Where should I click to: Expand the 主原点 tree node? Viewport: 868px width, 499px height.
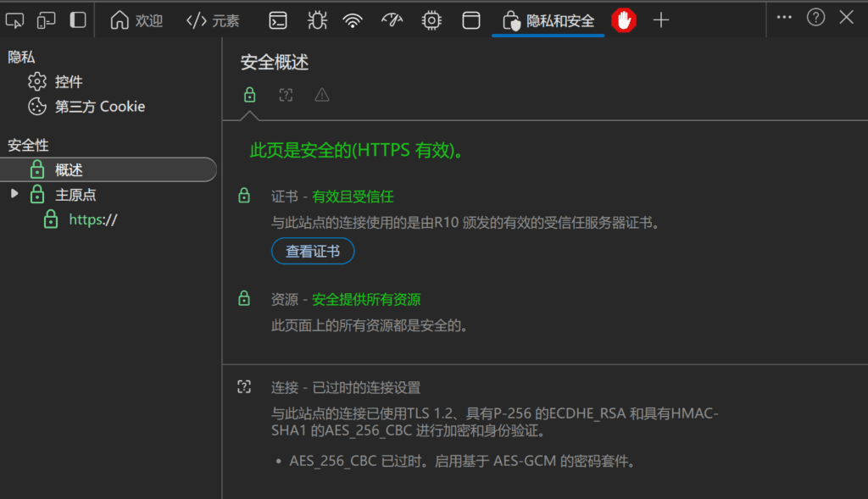pyautogui.click(x=14, y=194)
